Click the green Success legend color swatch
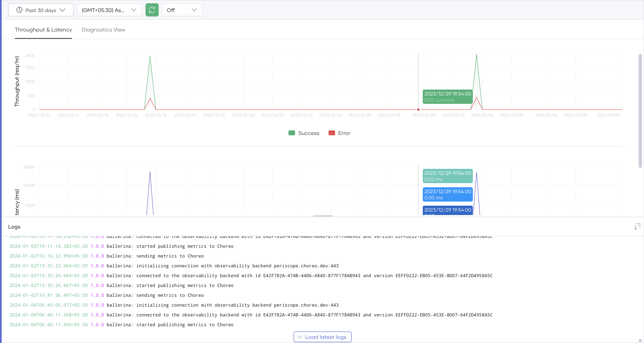This screenshot has width=644, height=343. (292, 133)
